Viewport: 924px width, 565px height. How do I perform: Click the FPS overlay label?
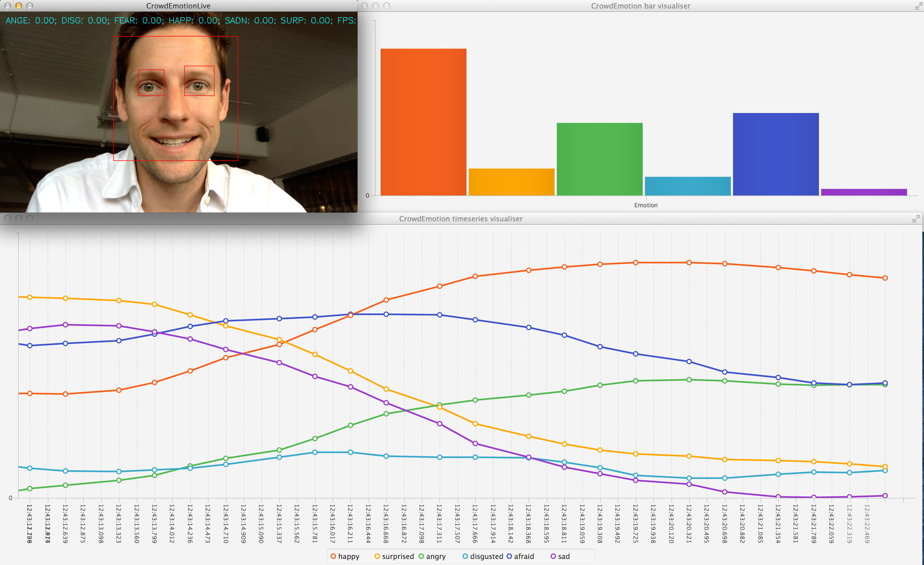tap(347, 20)
